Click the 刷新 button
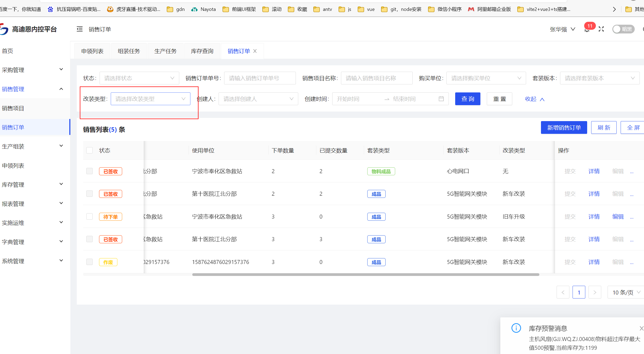The width and height of the screenshot is (644, 354). 604,127
